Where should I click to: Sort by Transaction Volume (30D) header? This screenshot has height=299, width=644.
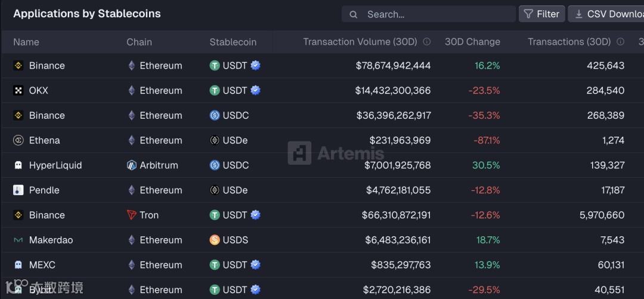click(360, 42)
